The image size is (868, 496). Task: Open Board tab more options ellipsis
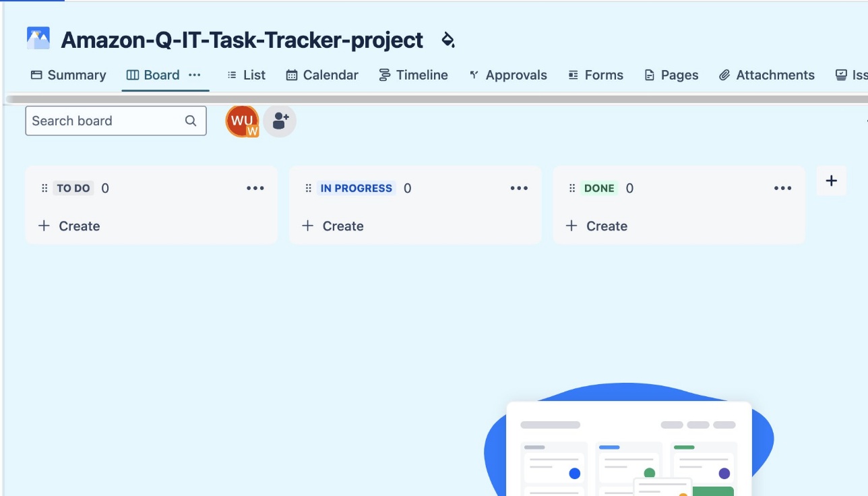click(195, 75)
